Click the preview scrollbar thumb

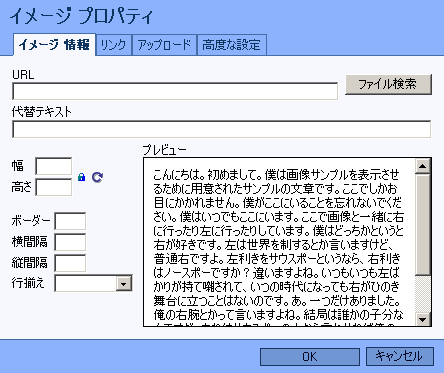pos(423,224)
